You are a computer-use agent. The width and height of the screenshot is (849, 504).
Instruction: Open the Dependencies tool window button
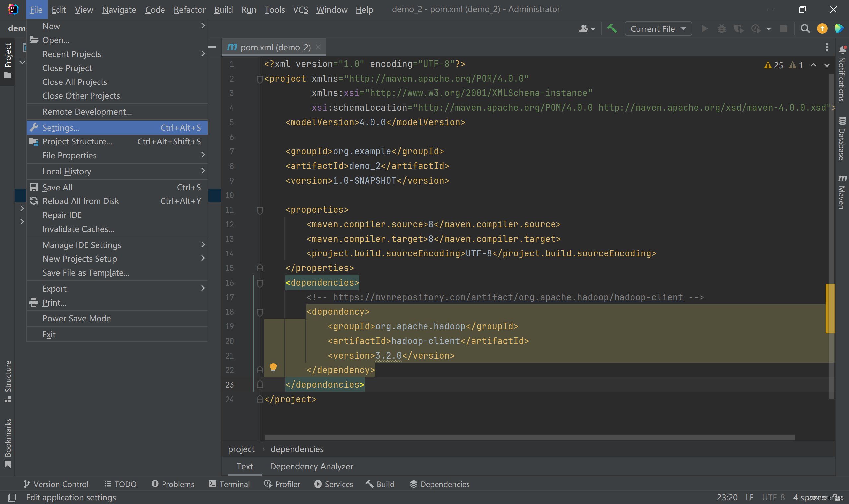pos(439,484)
